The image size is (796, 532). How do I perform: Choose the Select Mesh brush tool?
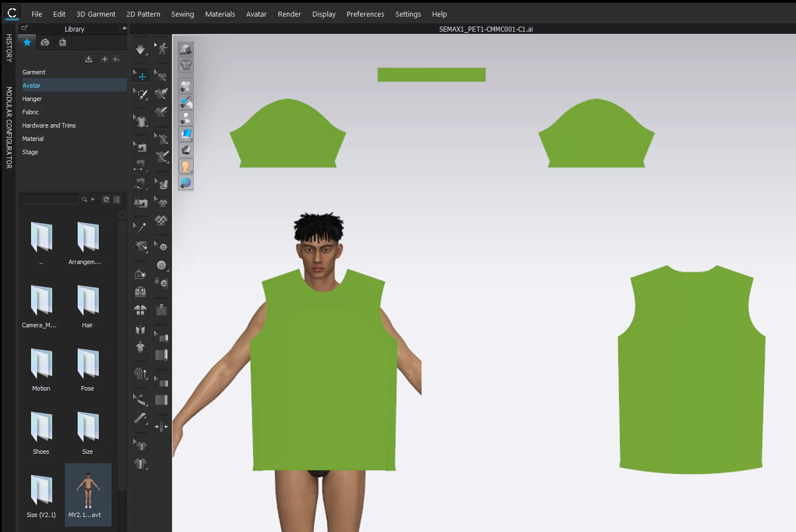click(141, 94)
